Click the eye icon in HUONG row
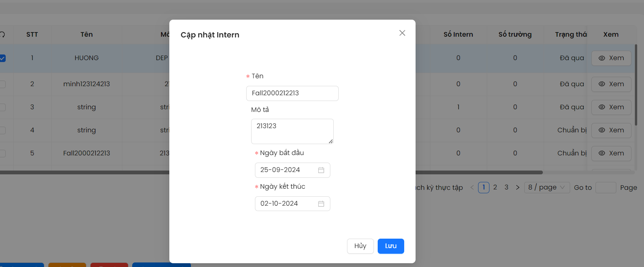Viewport: 644px width, 267px height. click(x=602, y=58)
